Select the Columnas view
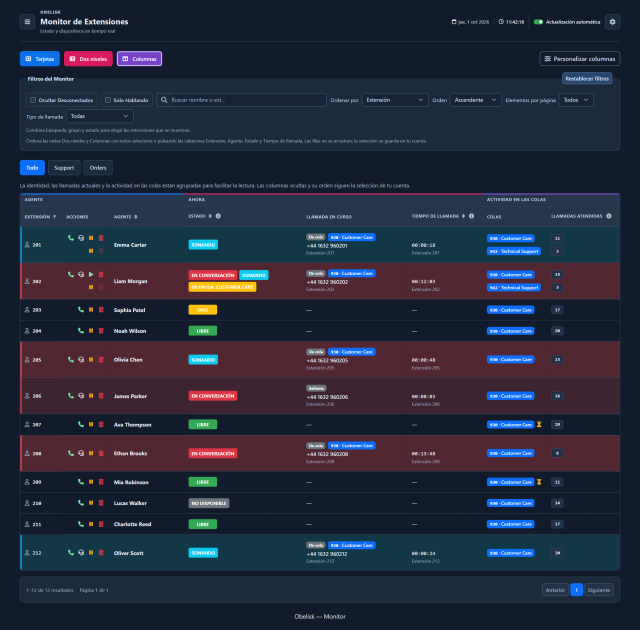The image size is (640, 630). (139, 59)
